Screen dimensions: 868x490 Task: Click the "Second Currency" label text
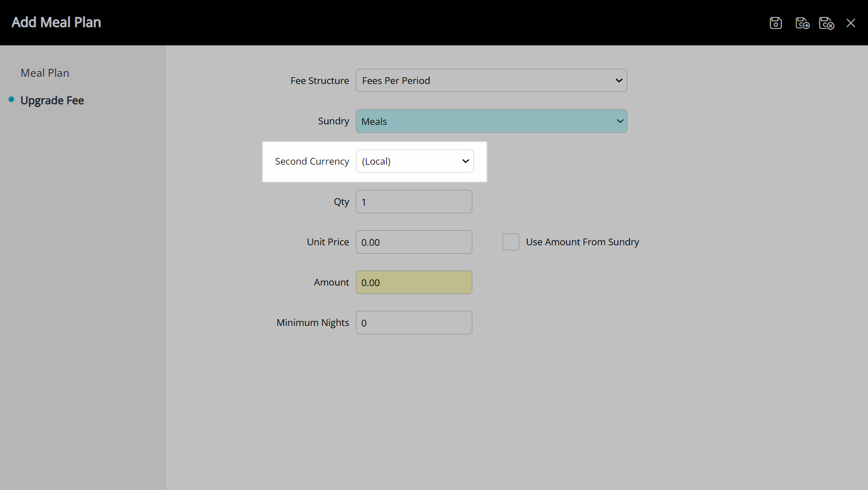click(312, 161)
